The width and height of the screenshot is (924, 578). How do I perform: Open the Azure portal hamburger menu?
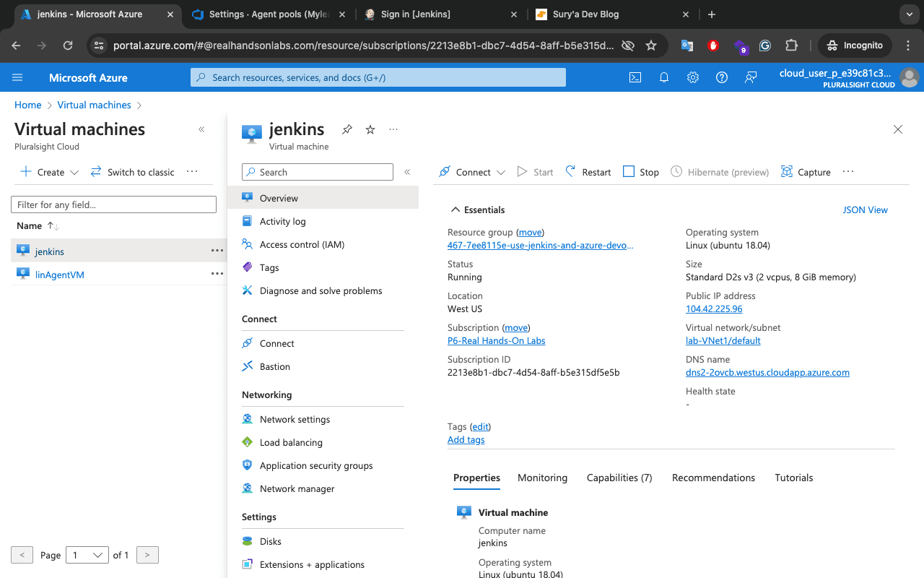click(x=18, y=77)
